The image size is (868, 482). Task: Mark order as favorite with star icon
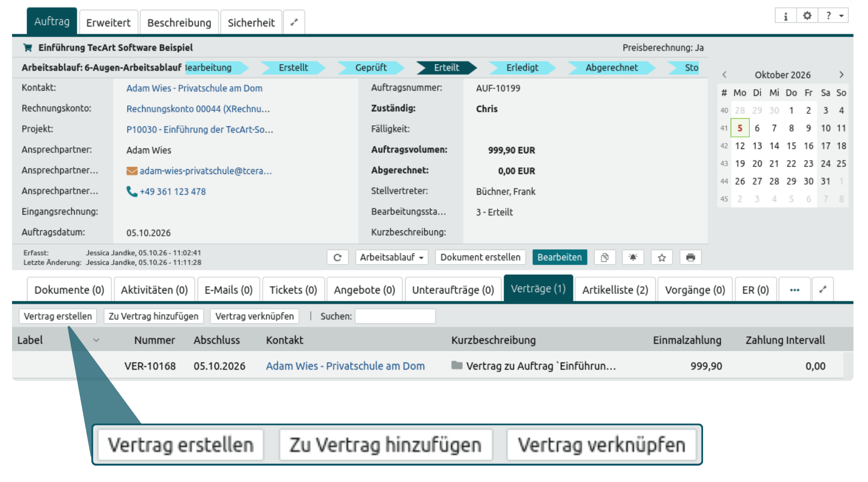[662, 257]
